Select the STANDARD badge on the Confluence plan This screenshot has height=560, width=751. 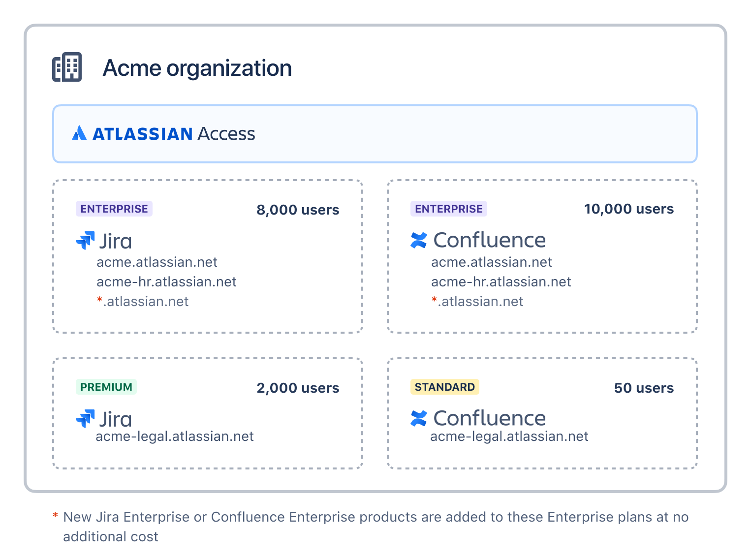(444, 387)
